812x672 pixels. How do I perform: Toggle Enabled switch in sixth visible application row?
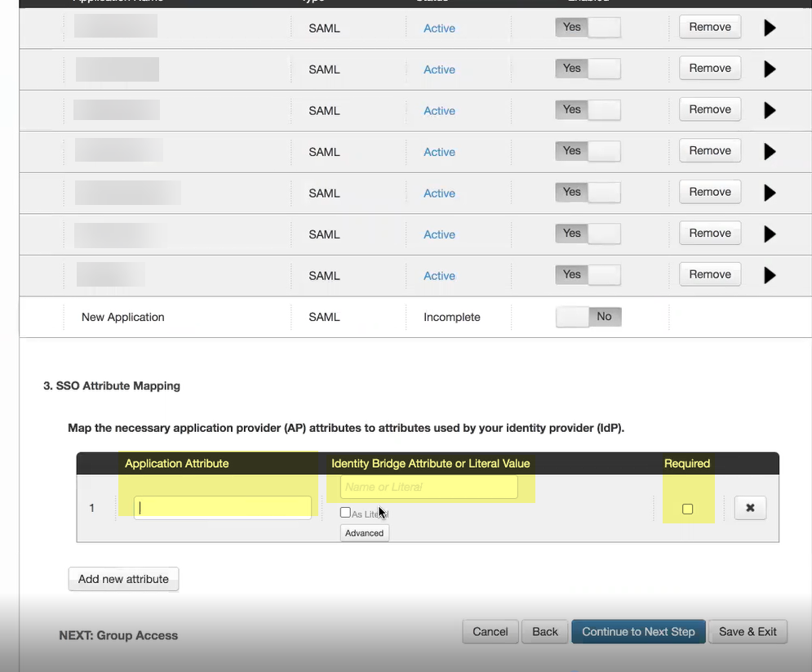click(x=588, y=234)
